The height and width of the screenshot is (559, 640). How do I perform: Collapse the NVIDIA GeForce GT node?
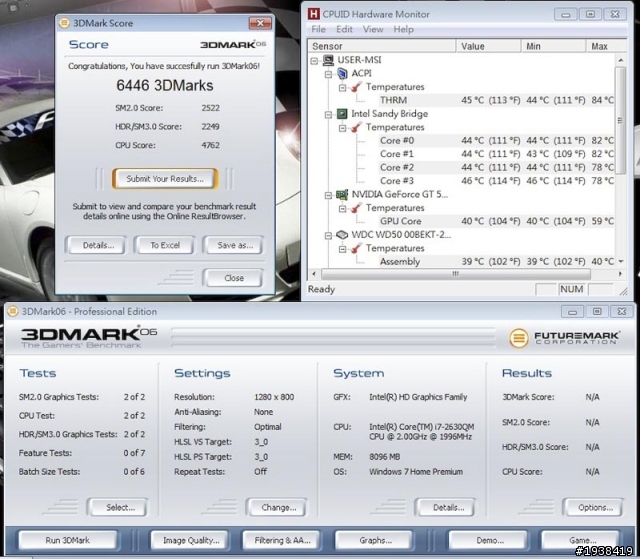[x=328, y=195]
